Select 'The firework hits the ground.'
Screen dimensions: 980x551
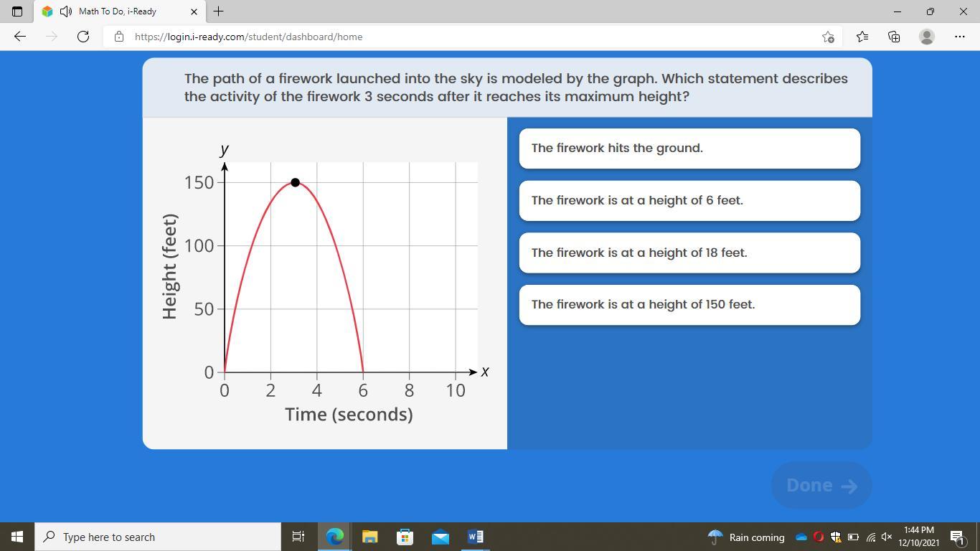click(x=689, y=149)
